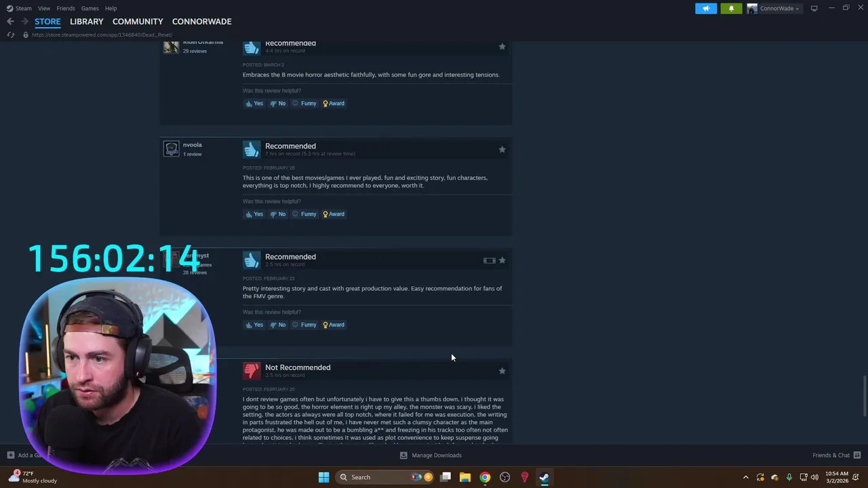
Task: Open the weather widget showing 72°F
Action: pos(33,477)
